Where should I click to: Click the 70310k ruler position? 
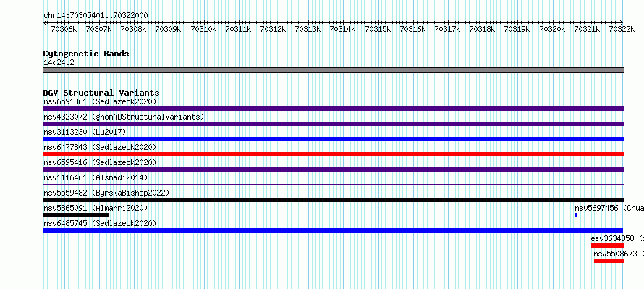tap(203, 29)
